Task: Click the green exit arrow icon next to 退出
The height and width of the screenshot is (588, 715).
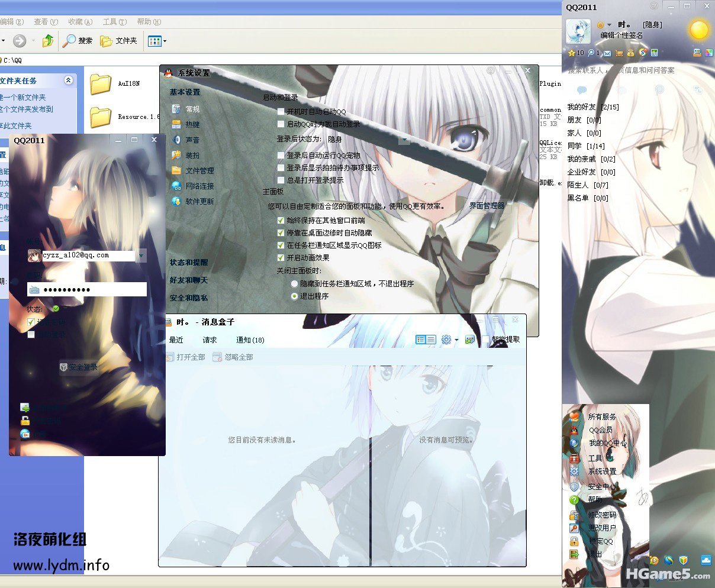Action: 574,554
